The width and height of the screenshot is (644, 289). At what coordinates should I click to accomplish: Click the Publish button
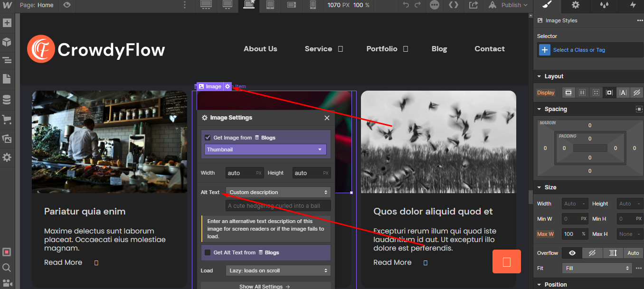click(511, 5)
